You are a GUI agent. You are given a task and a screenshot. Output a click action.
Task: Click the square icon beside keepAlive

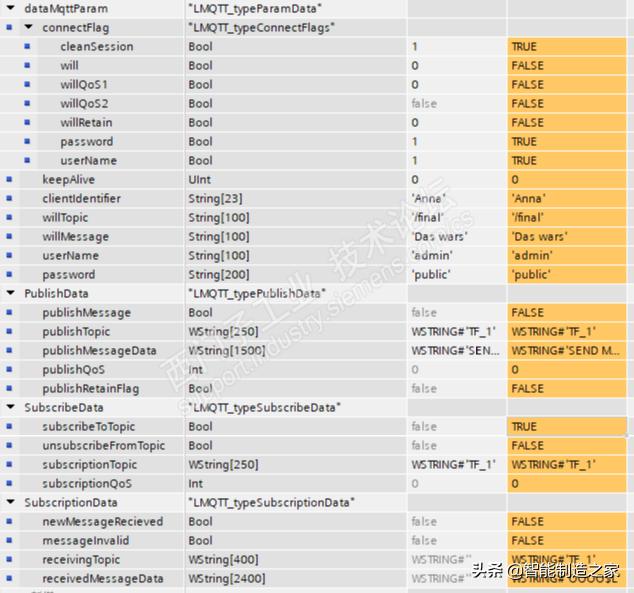click(9, 179)
